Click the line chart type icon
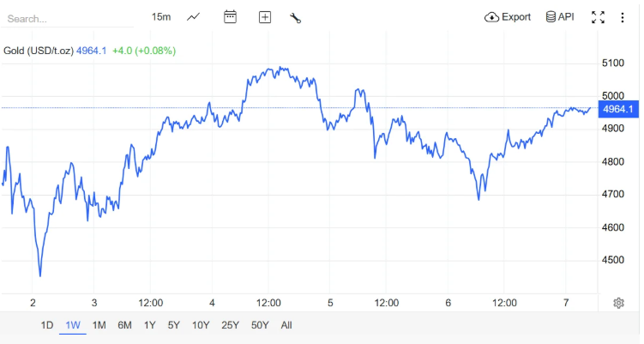Viewport: 644px width, 344px height. [x=195, y=17]
